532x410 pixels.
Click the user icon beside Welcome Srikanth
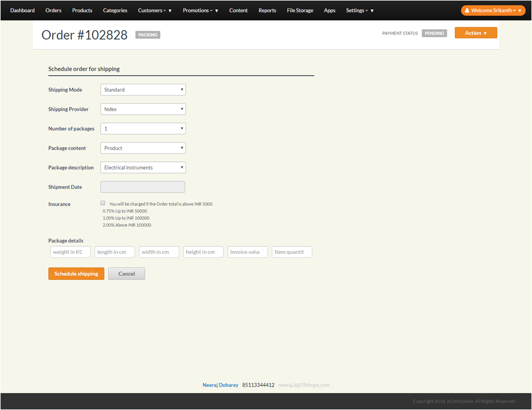point(467,11)
